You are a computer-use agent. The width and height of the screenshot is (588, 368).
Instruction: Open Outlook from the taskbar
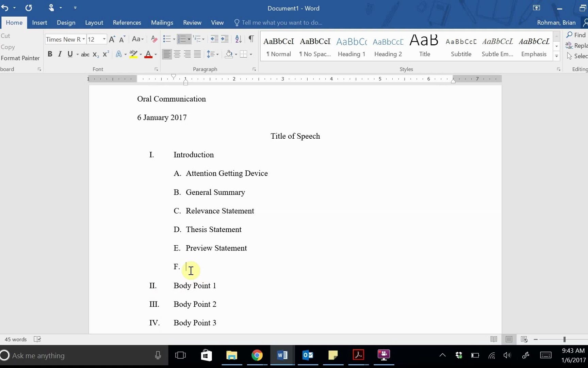pos(308,355)
